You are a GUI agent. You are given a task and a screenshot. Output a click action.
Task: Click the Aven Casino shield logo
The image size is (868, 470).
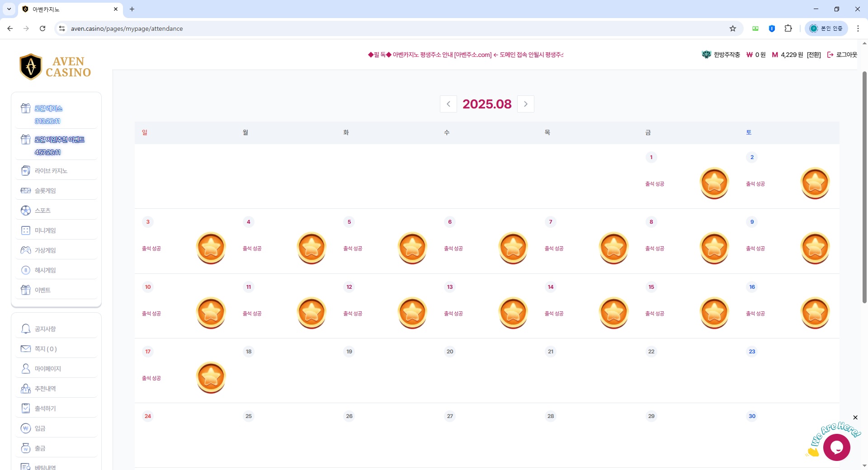tap(31, 66)
